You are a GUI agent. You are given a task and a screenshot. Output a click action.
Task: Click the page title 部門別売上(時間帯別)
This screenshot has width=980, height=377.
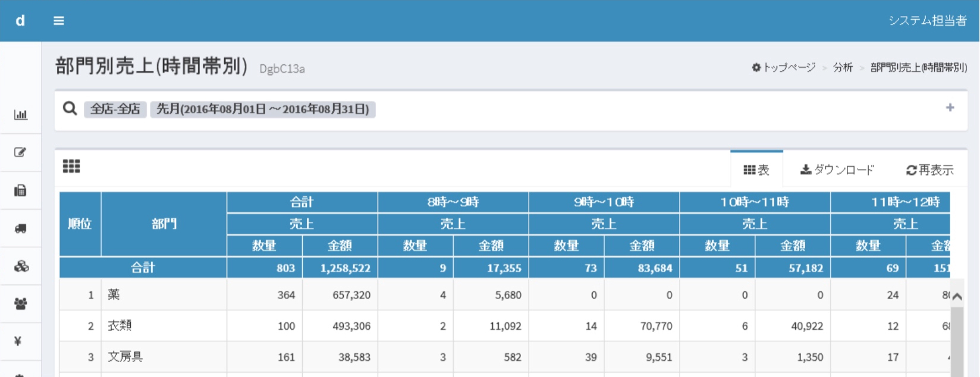pyautogui.click(x=152, y=66)
